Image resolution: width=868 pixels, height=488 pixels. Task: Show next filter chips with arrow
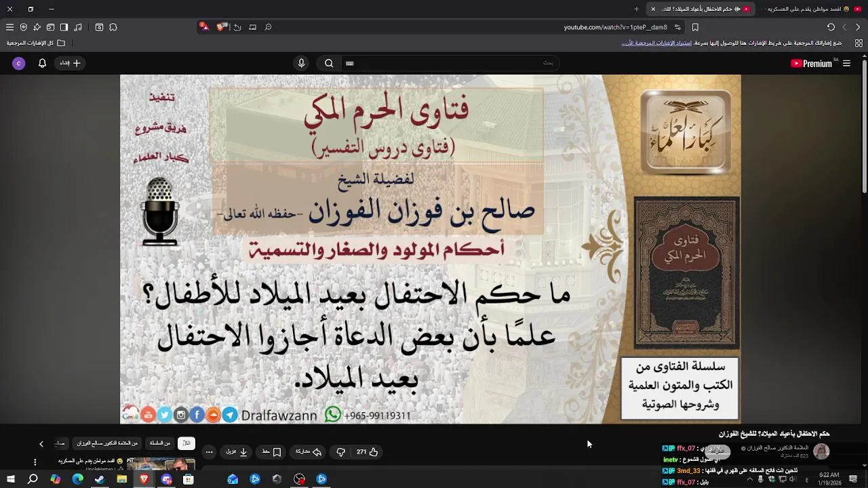(x=41, y=444)
